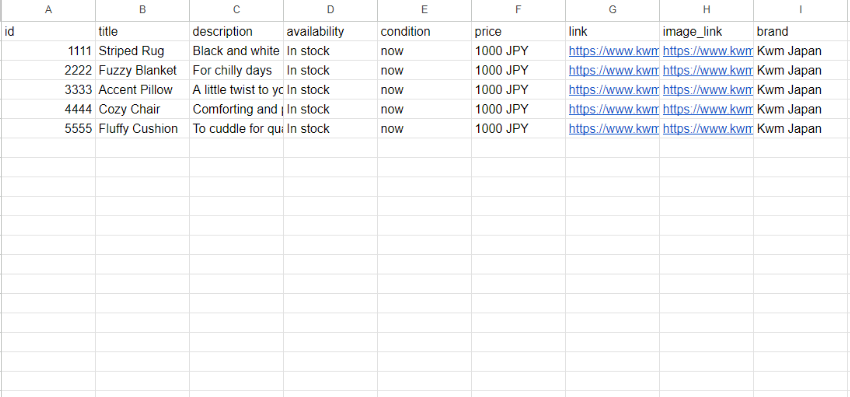Screen dimensions: 850x397
Task: Click the condition header cell
Action: point(424,31)
